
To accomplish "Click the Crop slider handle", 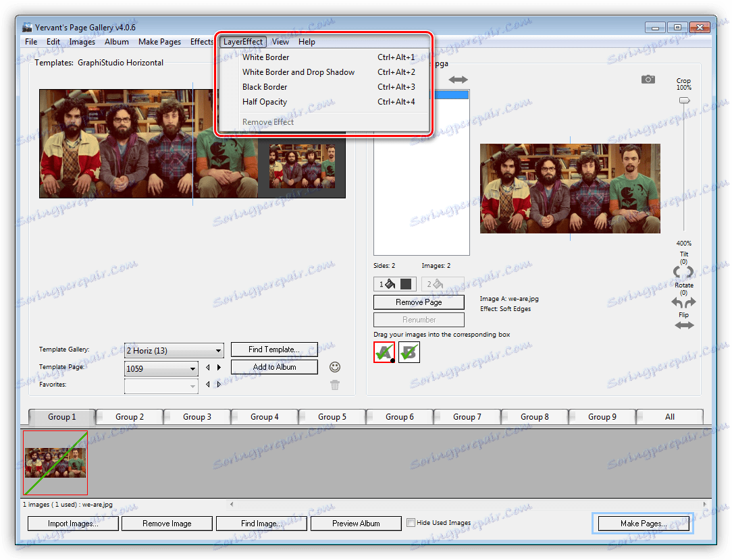I will pyautogui.click(x=684, y=101).
